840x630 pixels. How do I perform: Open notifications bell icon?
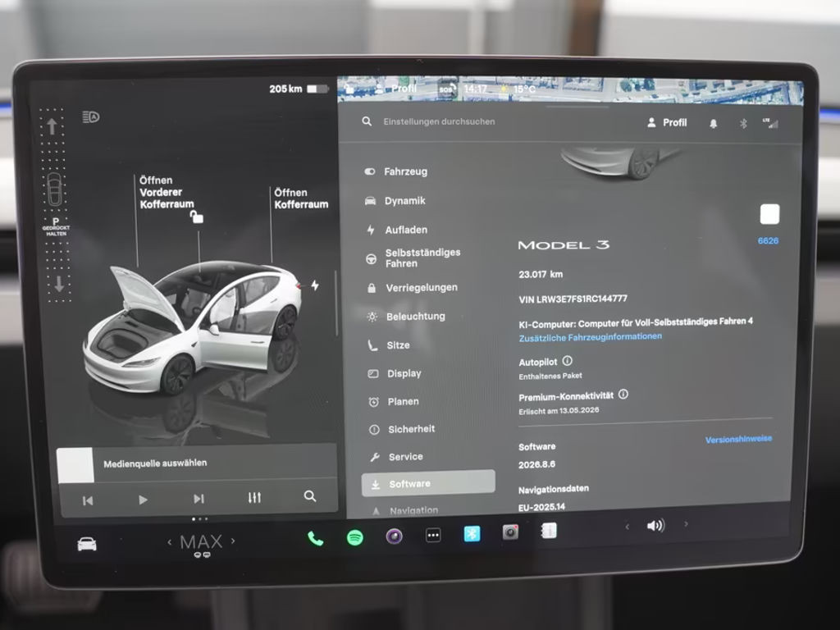pos(713,124)
